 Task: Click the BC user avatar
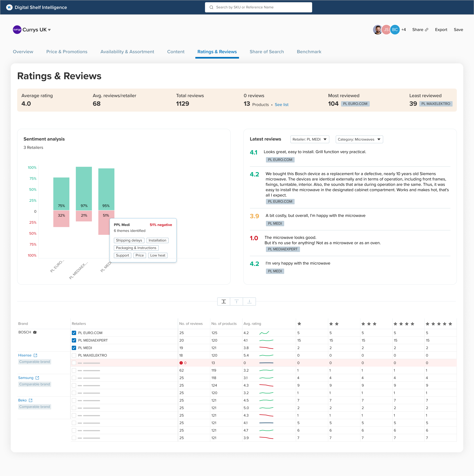[x=395, y=30]
